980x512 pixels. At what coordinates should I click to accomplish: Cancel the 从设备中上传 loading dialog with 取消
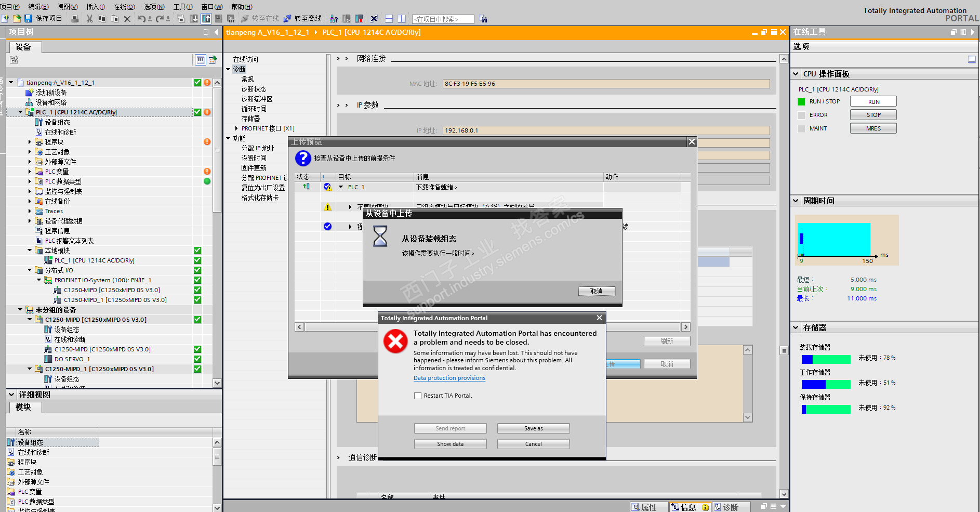click(597, 291)
